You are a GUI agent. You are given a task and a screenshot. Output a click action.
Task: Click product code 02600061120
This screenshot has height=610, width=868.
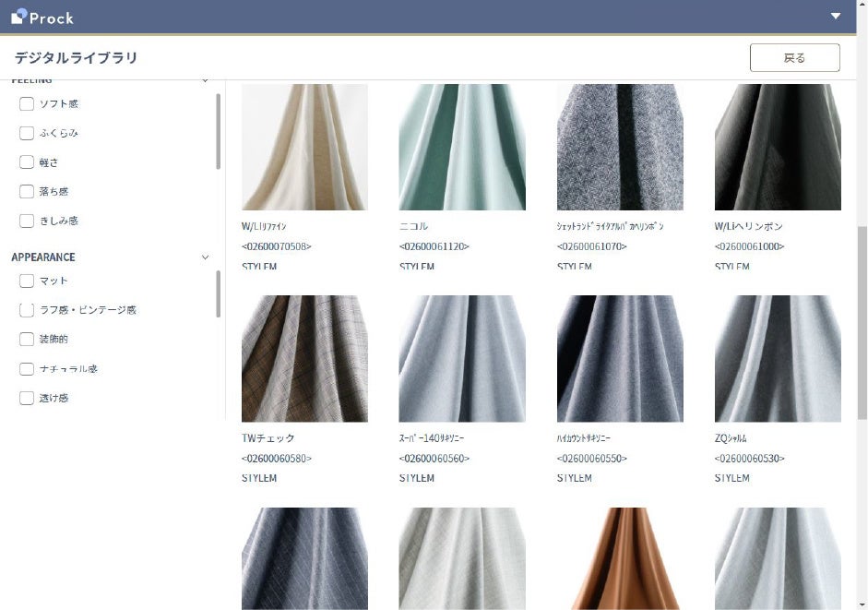click(434, 246)
